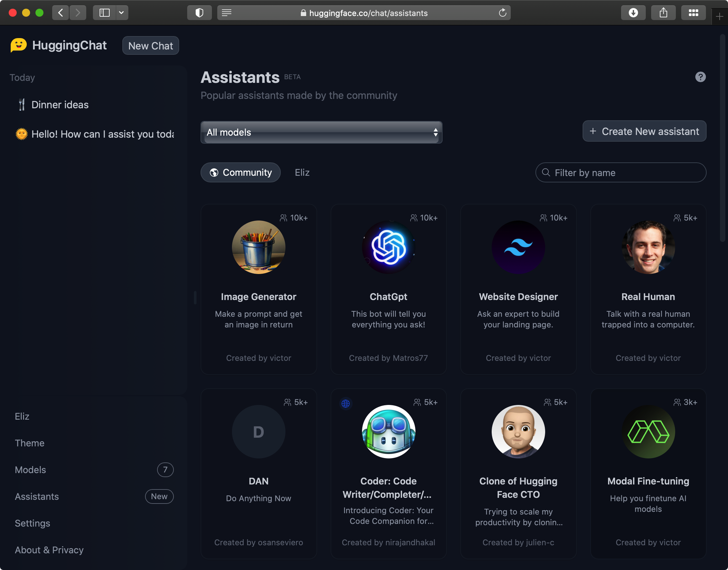This screenshot has height=570, width=728.
Task: Open a new tab with plus icon
Action: 719,16
